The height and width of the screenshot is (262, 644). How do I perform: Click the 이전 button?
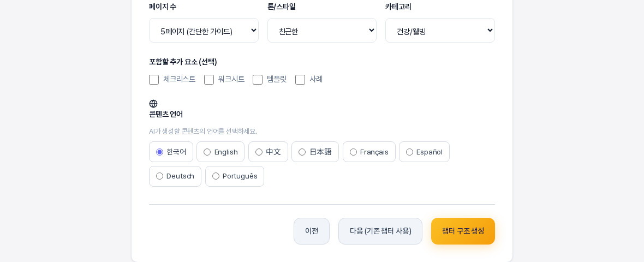tap(311, 231)
